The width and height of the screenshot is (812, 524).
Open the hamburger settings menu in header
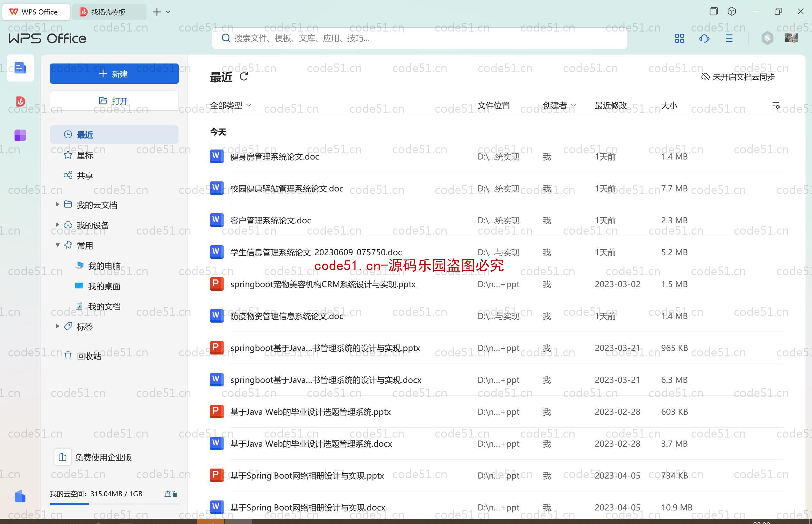point(729,38)
